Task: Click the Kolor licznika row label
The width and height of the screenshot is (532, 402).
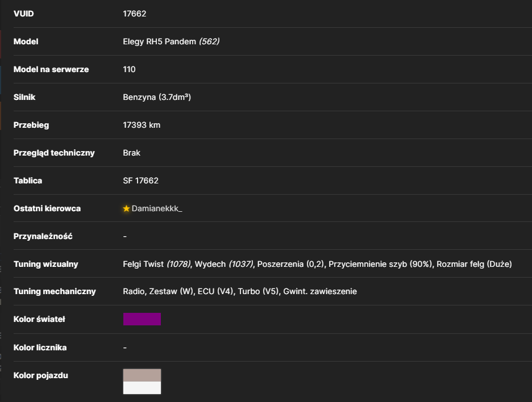Action: pos(40,347)
